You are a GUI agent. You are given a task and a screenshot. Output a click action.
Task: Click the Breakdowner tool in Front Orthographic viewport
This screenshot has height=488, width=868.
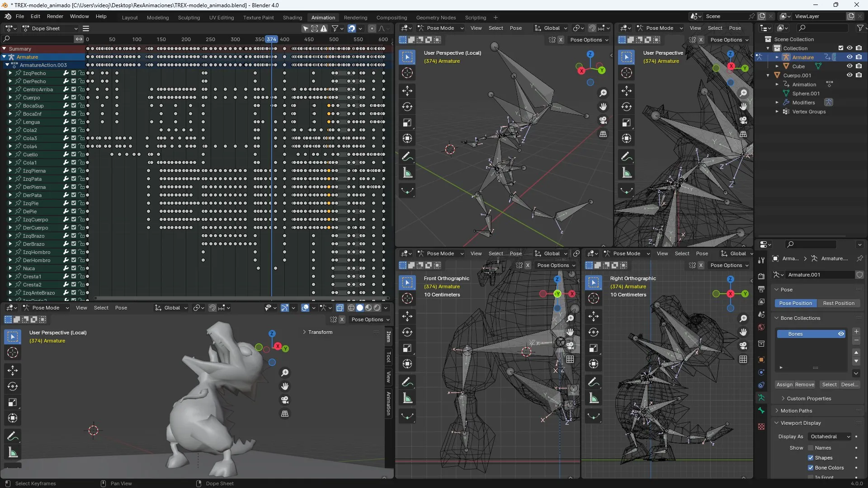[x=407, y=416]
